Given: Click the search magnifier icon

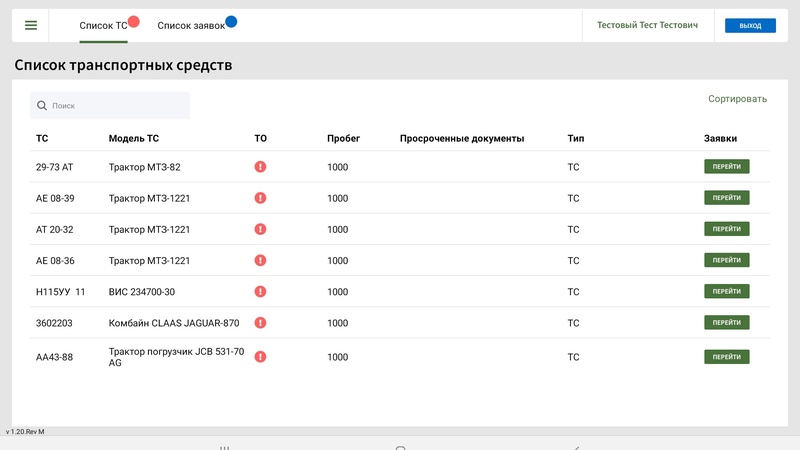Looking at the screenshot, I should pyautogui.click(x=41, y=105).
